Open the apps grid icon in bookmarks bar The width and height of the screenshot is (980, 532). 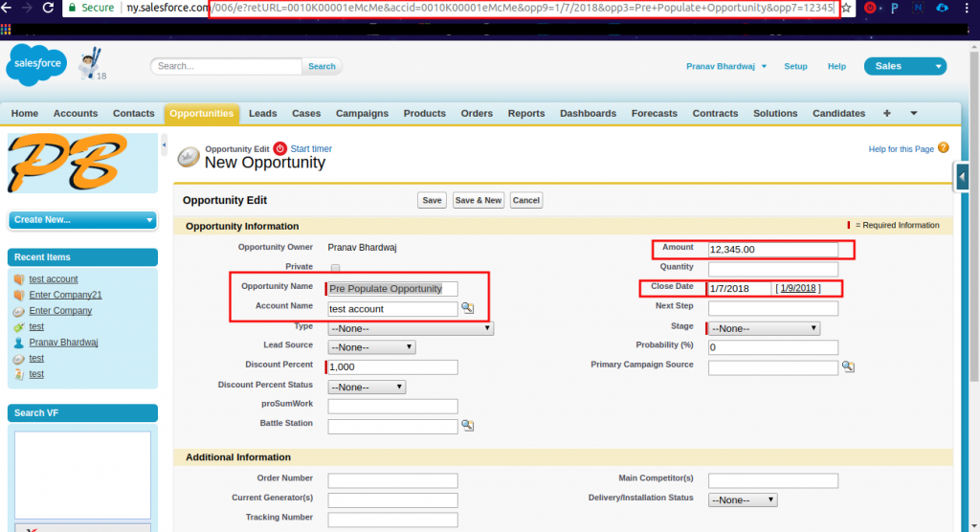point(6,30)
